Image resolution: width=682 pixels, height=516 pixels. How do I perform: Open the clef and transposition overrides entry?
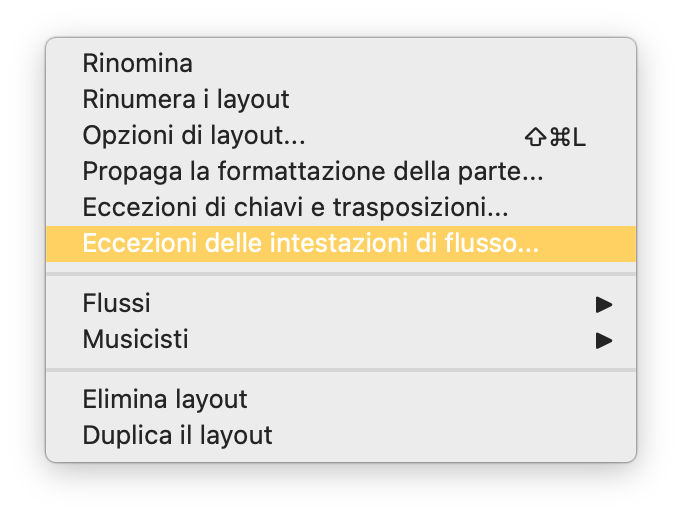tap(296, 207)
